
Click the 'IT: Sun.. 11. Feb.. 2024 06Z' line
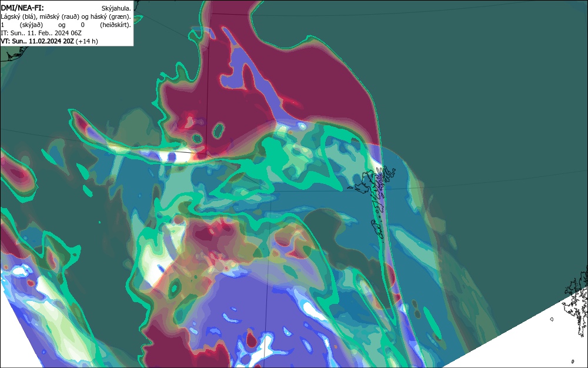coord(41,33)
